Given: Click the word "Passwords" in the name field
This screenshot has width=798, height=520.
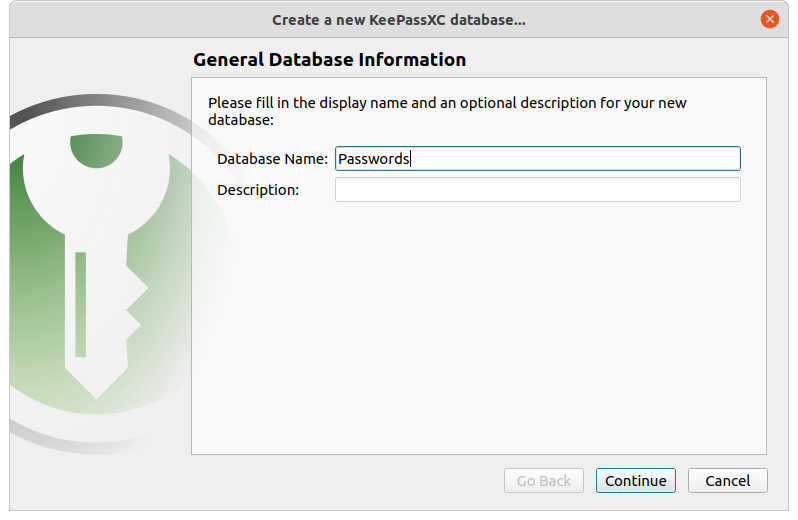Looking at the screenshot, I should [373, 159].
